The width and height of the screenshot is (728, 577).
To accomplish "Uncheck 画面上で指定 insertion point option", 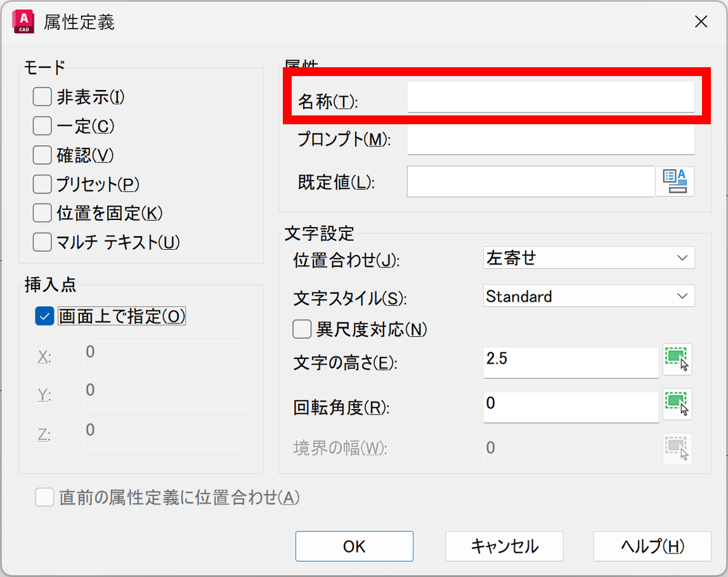I will [45, 316].
